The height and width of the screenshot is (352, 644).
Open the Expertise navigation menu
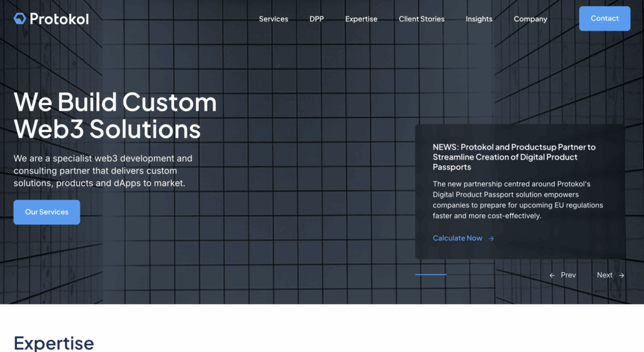[x=361, y=19]
